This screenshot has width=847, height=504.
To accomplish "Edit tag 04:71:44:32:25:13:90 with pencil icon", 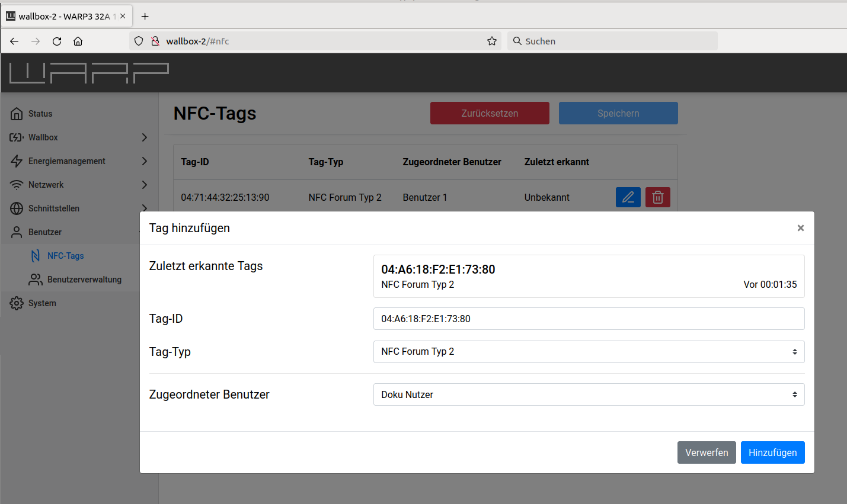I will point(628,197).
